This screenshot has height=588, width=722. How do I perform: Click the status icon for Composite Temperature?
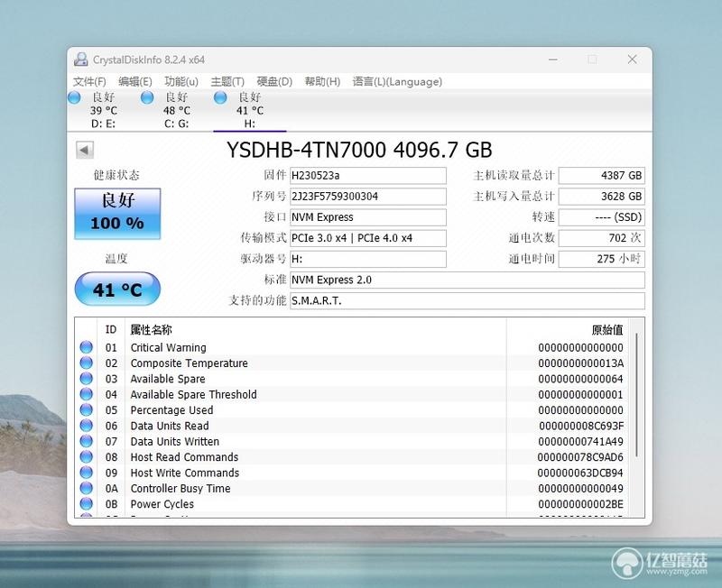coord(86,363)
